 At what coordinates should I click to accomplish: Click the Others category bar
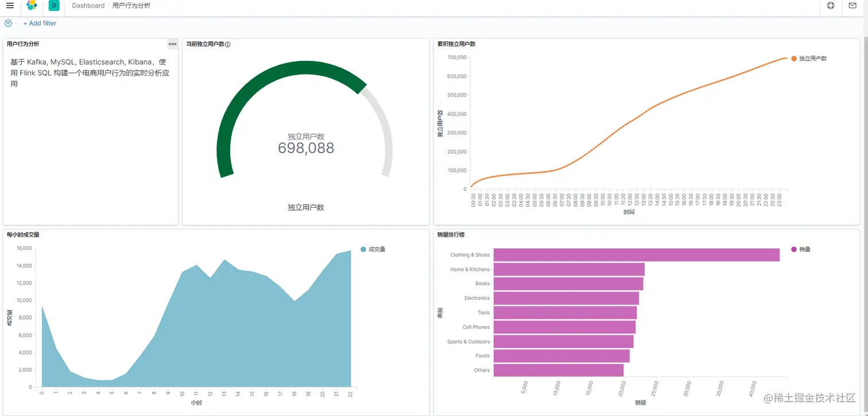tap(559, 370)
